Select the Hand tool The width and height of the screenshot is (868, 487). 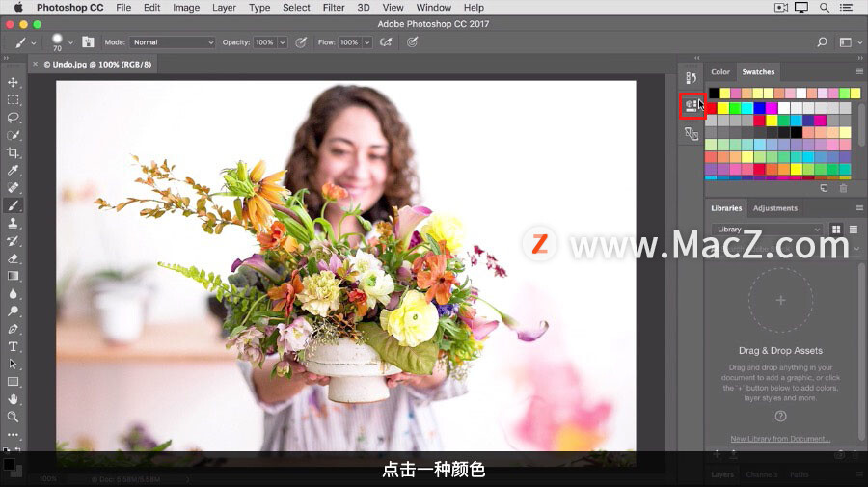13,399
